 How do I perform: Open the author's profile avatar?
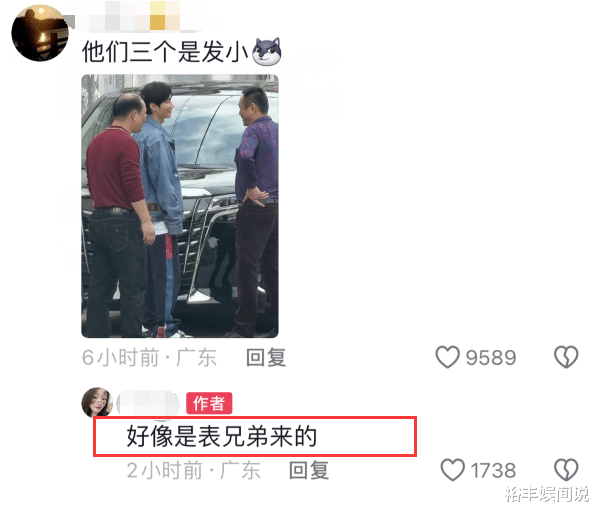(97, 403)
